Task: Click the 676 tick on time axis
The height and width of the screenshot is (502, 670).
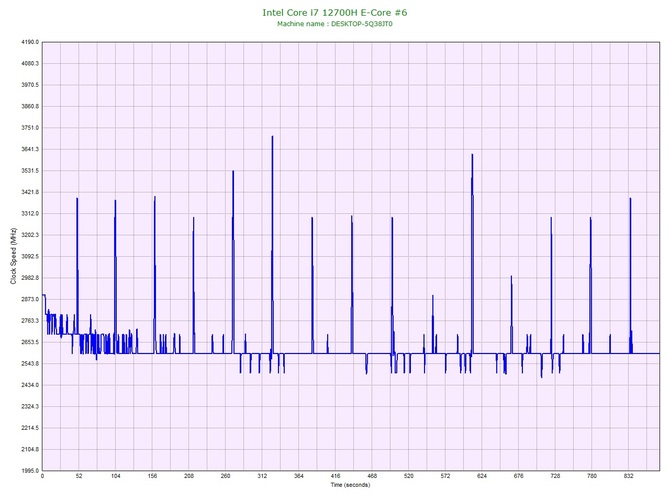Action: 519,476
